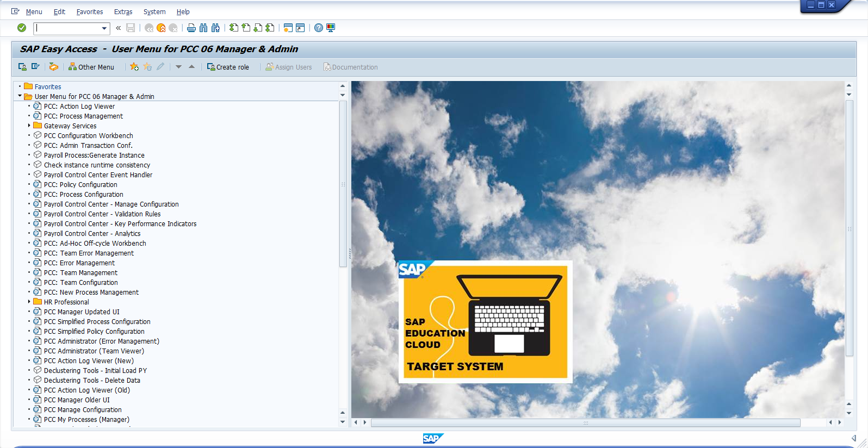Click the green Enter checkmark icon
The image size is (868, 448).
tap(22, 28)
